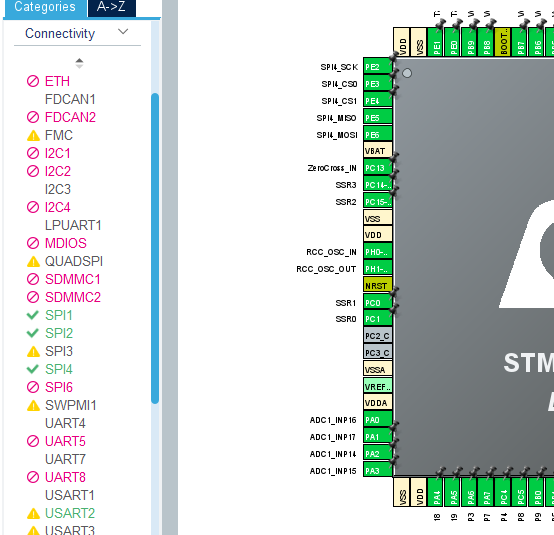Select SPI1 in the peripheral list
Viewport: 554px width, 535px height.
click(59, 315)
